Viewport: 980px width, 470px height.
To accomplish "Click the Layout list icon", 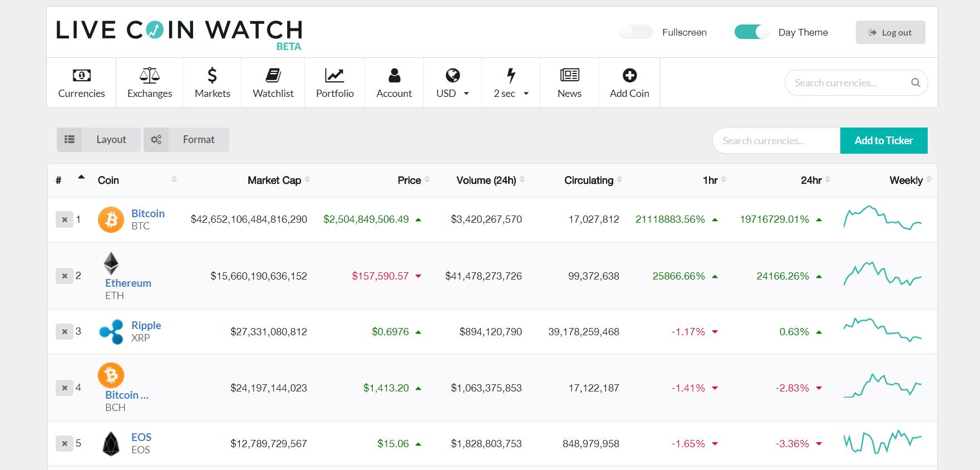I will click(x=70, y=140).
